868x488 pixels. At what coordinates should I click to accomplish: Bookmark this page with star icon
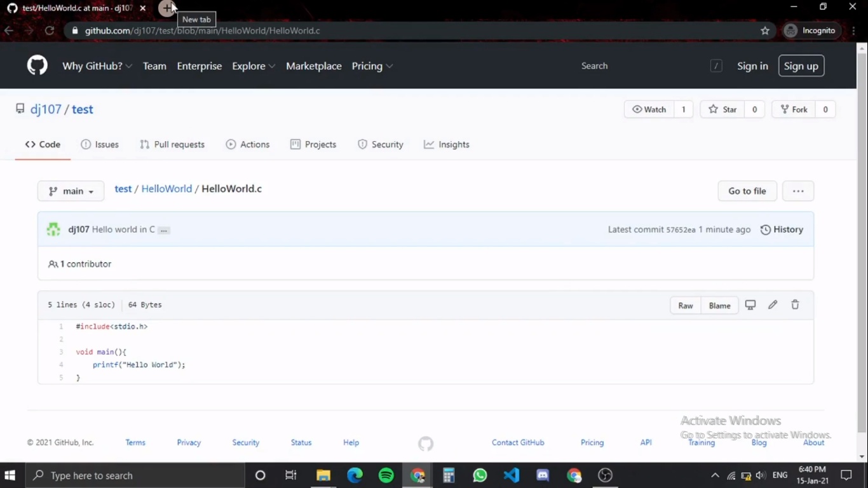tap(765, 30)
